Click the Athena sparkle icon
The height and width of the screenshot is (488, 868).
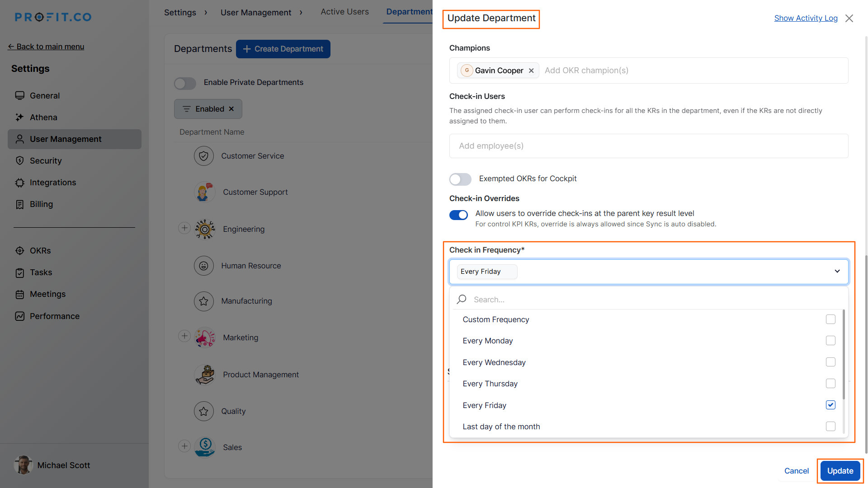19,117
